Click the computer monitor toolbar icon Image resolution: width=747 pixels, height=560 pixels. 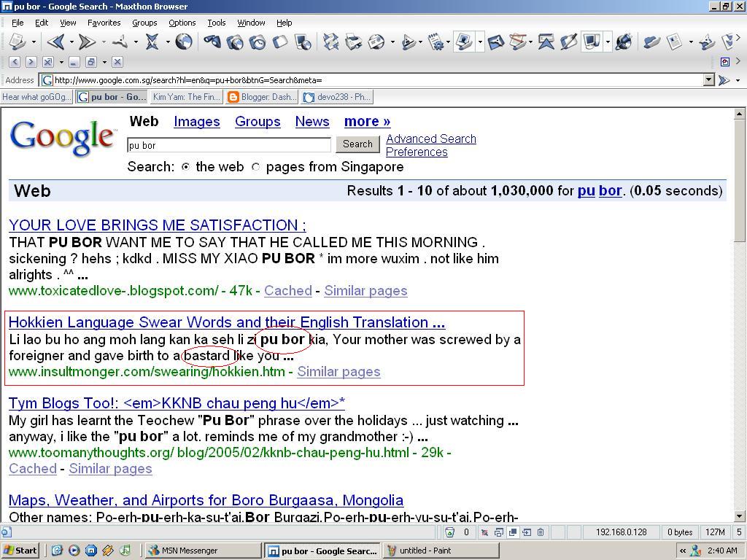tap(591, 42)
